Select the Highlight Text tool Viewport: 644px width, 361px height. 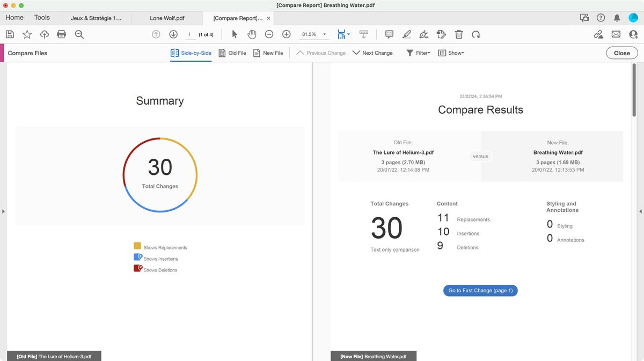coord(406,34)
